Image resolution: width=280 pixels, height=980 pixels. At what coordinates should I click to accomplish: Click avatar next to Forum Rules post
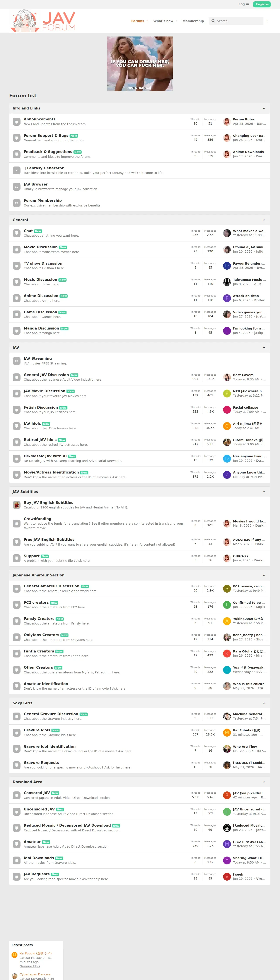coord(227,122)
